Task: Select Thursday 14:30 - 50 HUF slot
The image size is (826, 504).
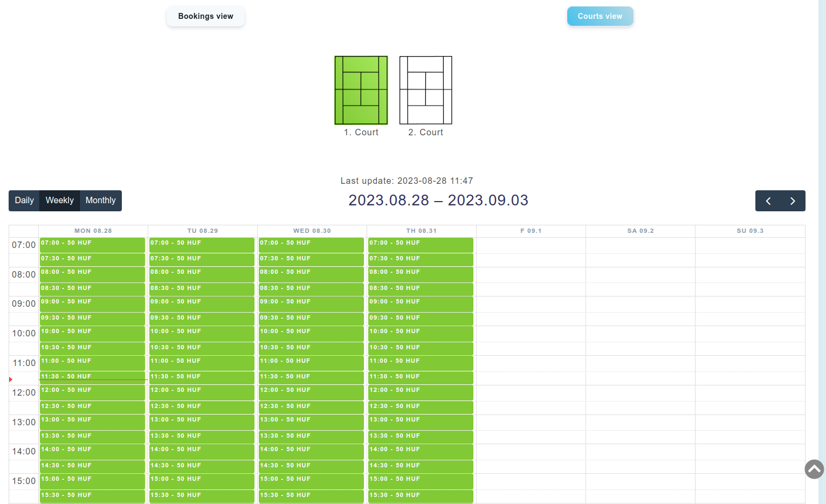Action: click(x=421, y=466)
